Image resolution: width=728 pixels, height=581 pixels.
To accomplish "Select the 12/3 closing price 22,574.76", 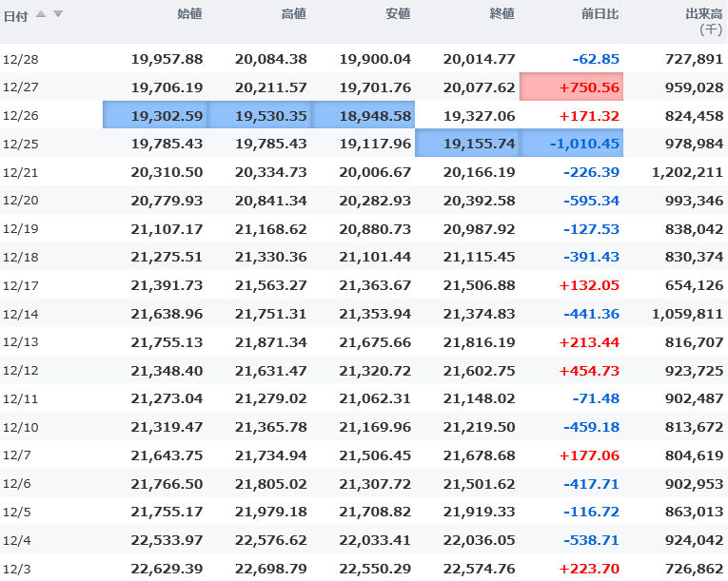I will click(x=479, y=568).
